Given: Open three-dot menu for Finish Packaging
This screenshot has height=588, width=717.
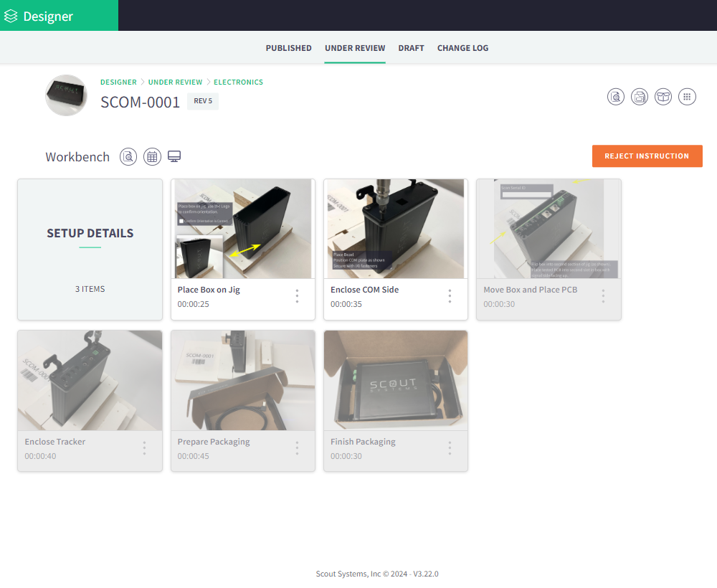Looking at the screenshot, I should [x=450, y=448].
